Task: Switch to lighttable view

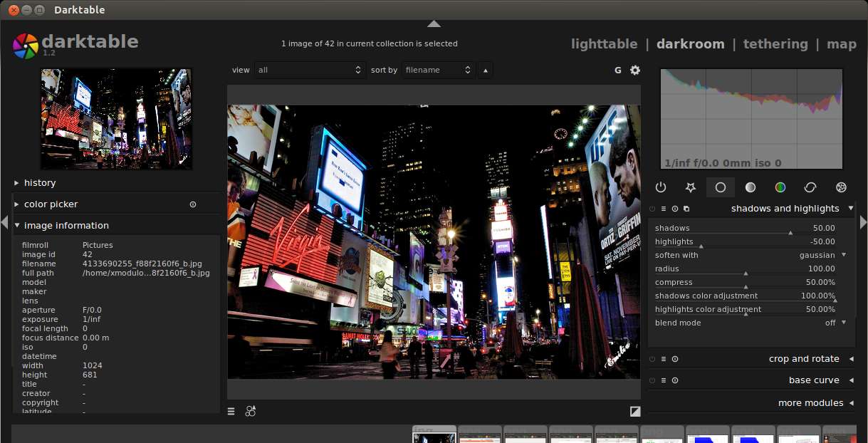Action: 604,44
